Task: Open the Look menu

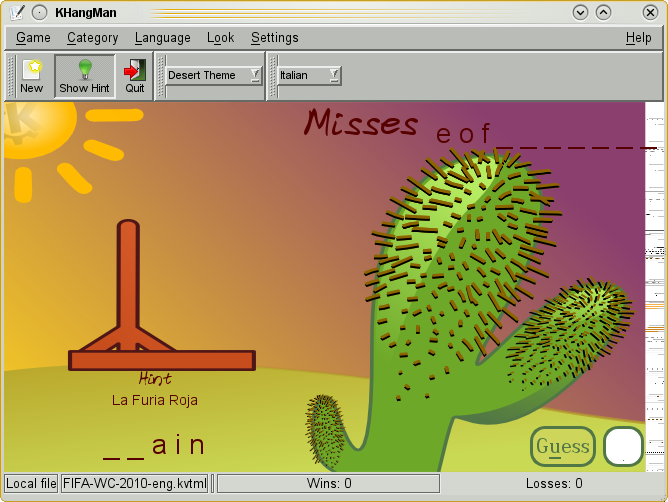Action: point(220,38)
